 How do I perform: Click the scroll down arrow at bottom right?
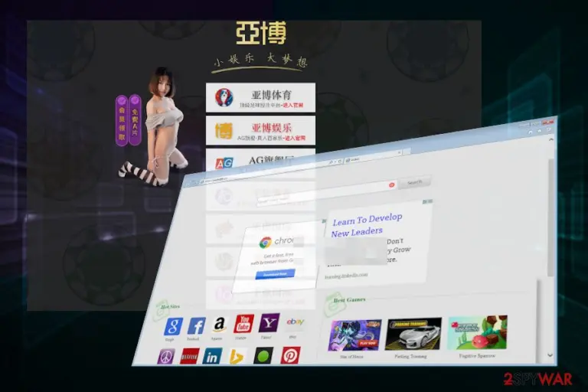point(550,354)
